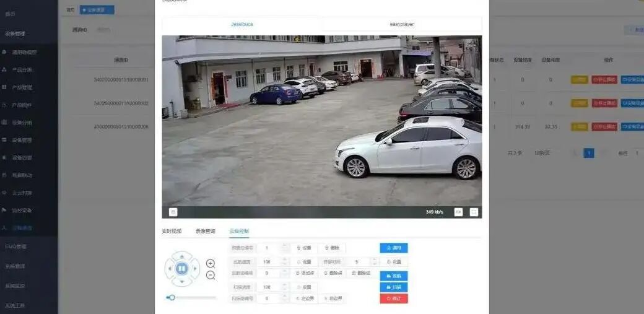
Task: Click the live camera video frame
Action: click(321, 121)
